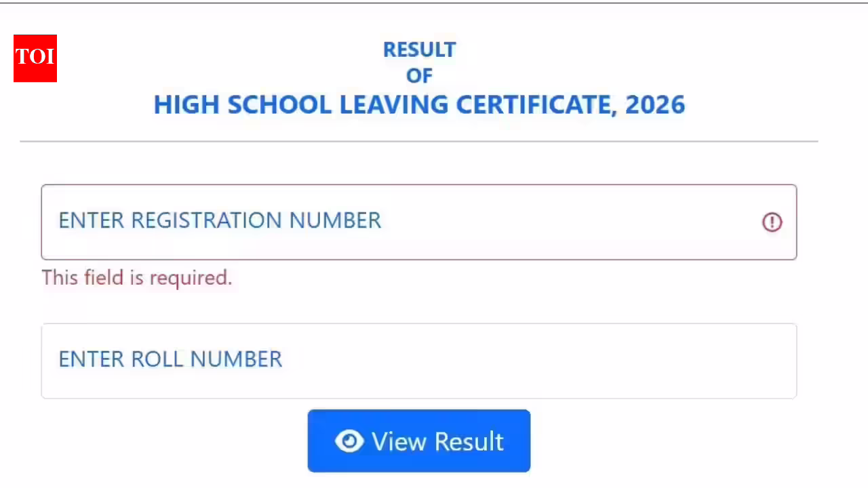Click empty area inside roll number box
The image size is (868, 488).
pos(542,361)
